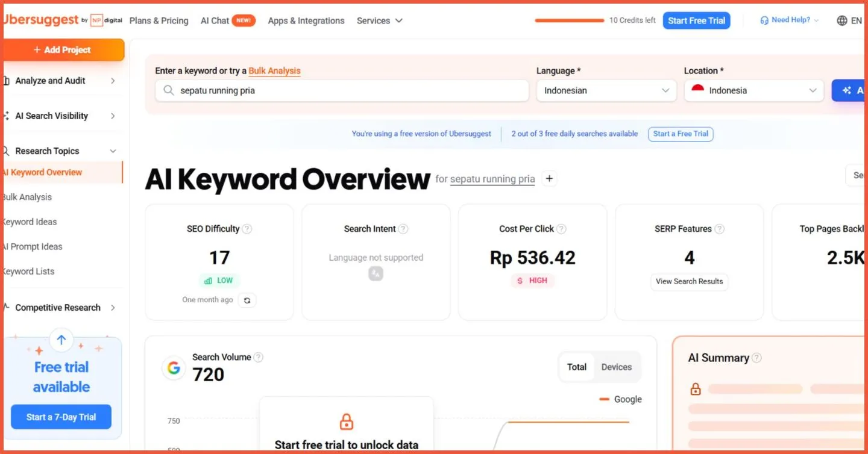Click the Google logo beside Search Volume

(x=174, y=368)
